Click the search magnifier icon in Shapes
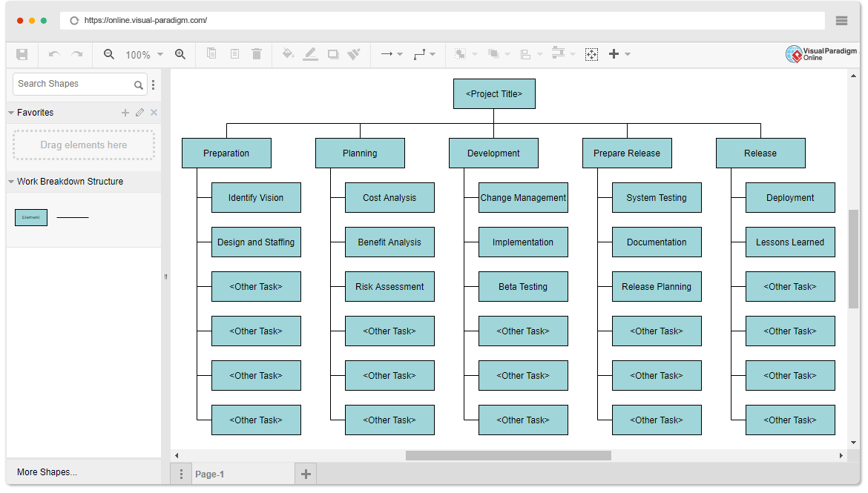This screenshot has width=868, height=493. 139,85
